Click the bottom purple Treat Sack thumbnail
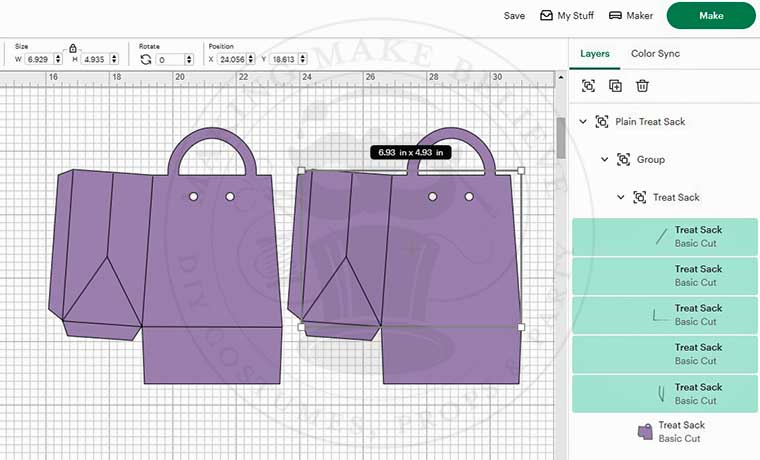The height and width of the screenshot is (460, 760). [x=645, y=432]
